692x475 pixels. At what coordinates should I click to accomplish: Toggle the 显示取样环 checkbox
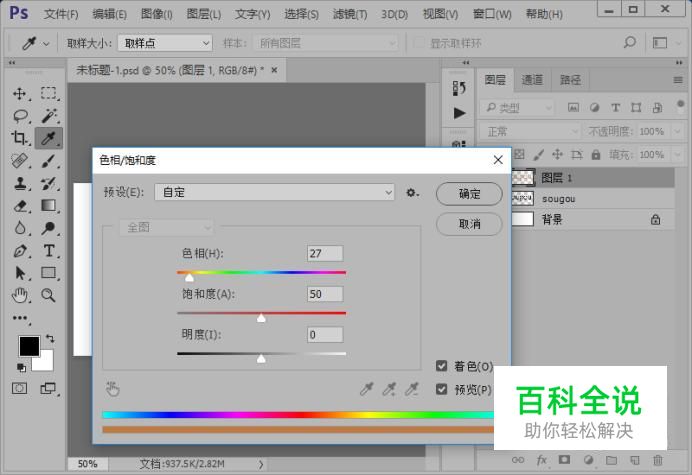418,43
